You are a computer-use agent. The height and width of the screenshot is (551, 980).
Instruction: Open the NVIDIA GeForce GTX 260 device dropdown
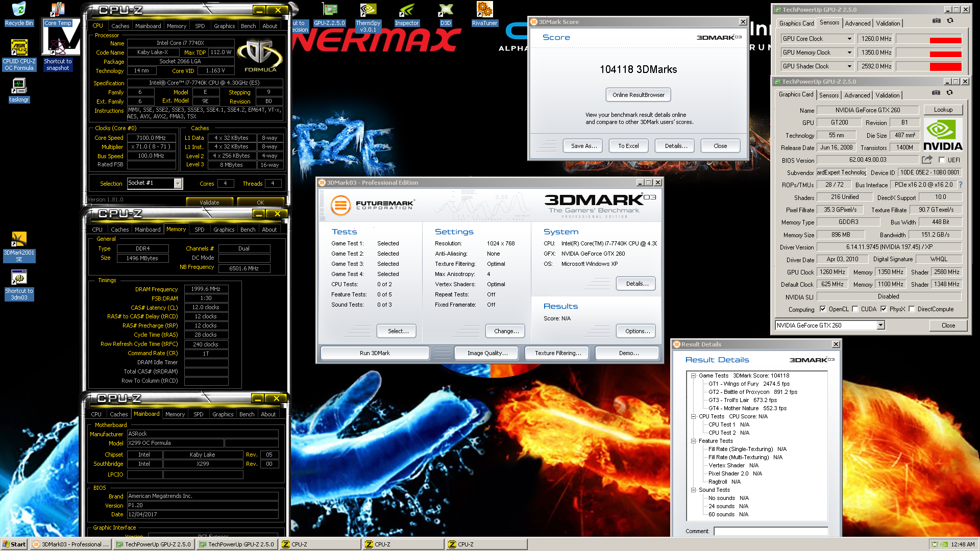pos(880,325)
